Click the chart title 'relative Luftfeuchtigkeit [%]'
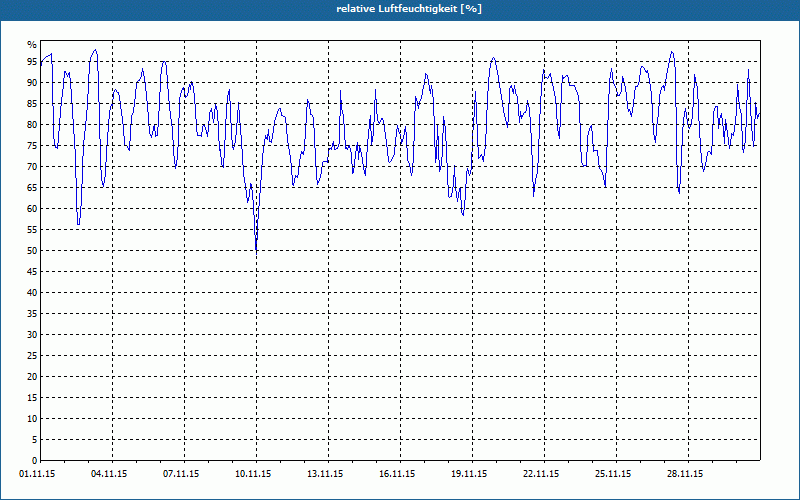The image size is (800, 500). 409,9
